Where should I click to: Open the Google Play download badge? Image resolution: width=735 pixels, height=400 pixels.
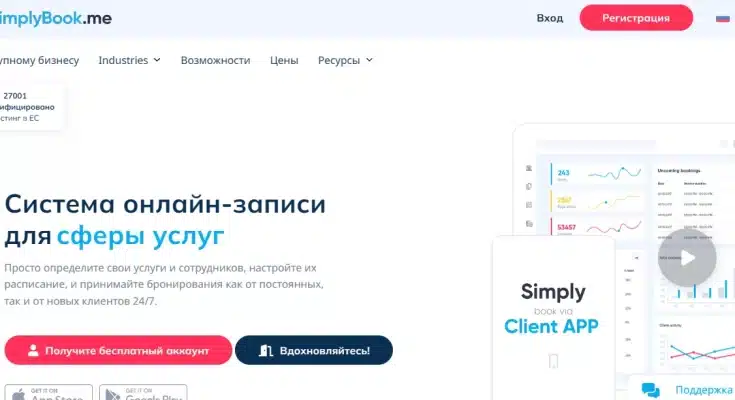tap(143, 392)
